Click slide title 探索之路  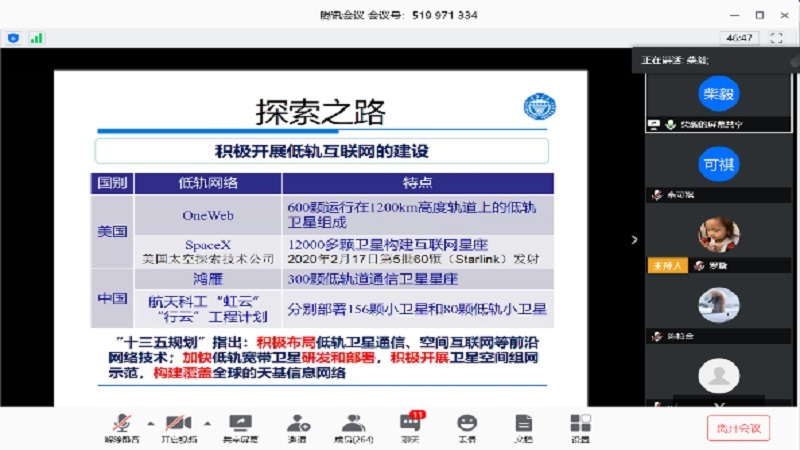tap(320, 112)
